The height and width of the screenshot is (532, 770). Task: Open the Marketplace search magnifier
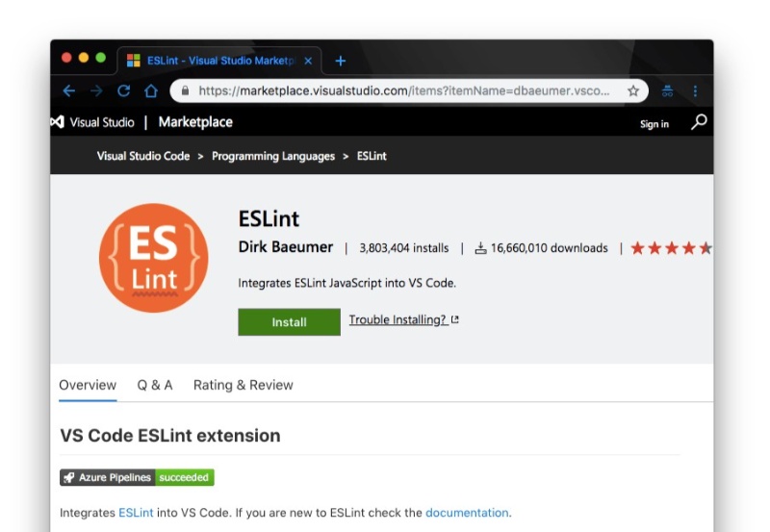pyautogui.click(x=699, y=122)
